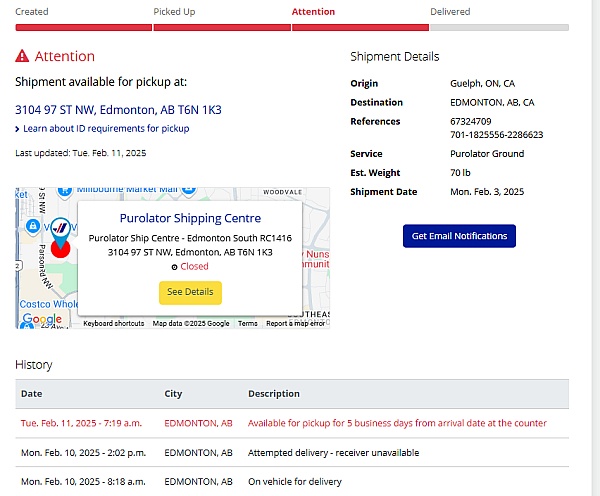Click Get Email Notifications button
The height and width of the screenshot is (496, 600).
tap(459, 236)
